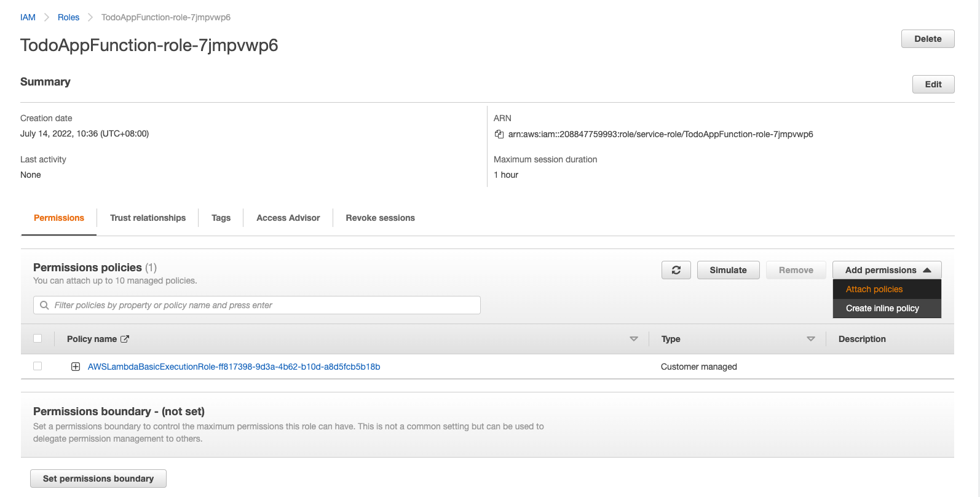Open the Access Advisor tab
This screenshot has height=497, width=980.
[x=288, y=218]
